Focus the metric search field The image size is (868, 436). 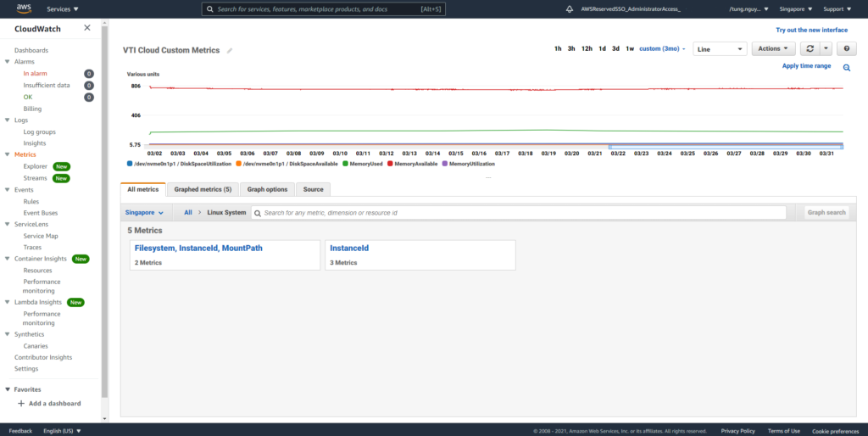(519, 213)
